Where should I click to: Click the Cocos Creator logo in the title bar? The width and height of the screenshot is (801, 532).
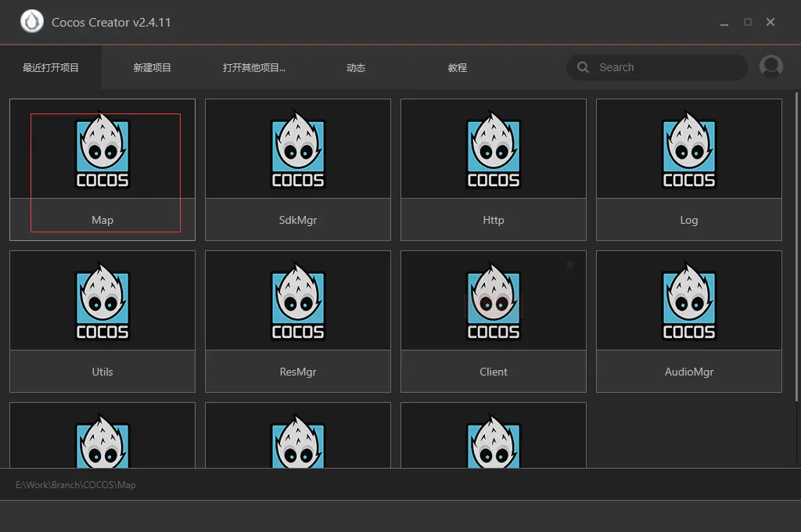pyautogui.click(x=31, y=21)
